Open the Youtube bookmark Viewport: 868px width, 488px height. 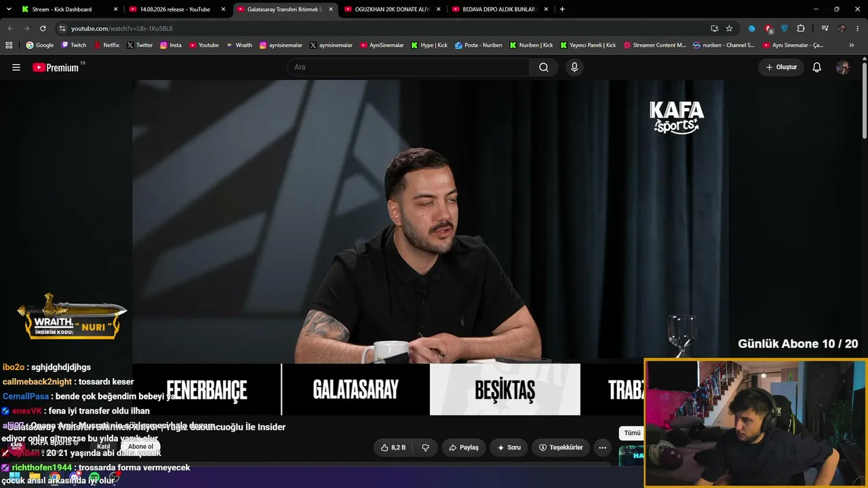pos(203,45)
